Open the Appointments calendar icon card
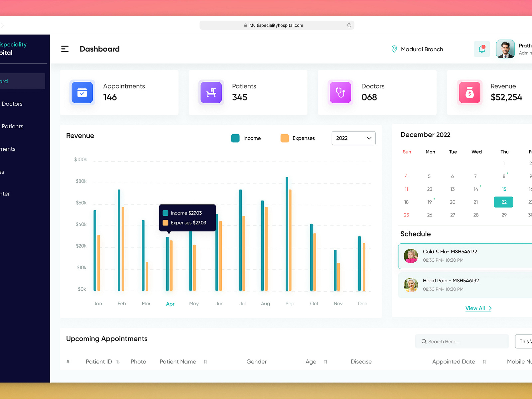Viewport: 532px width, 399px height. 82,92
